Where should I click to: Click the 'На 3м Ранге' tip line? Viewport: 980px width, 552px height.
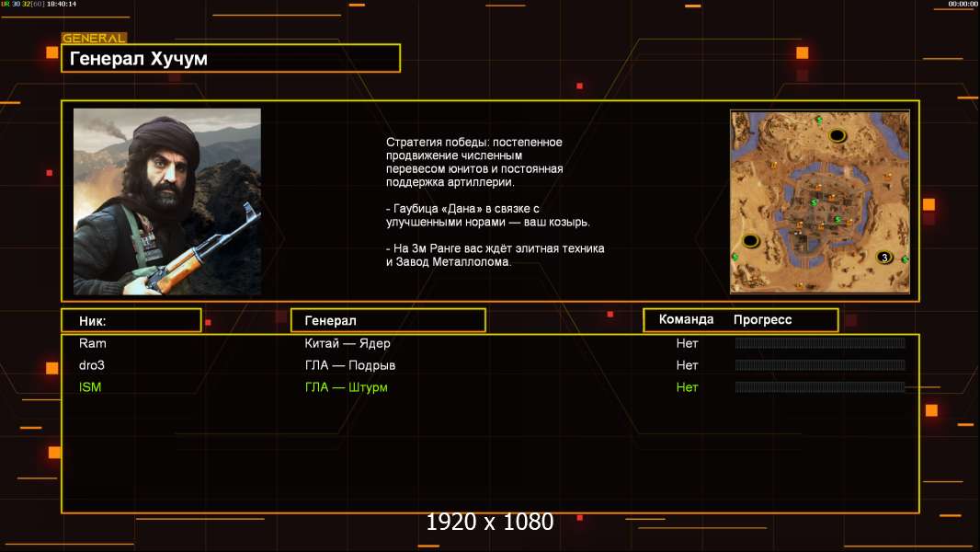[x=495, y=255]
